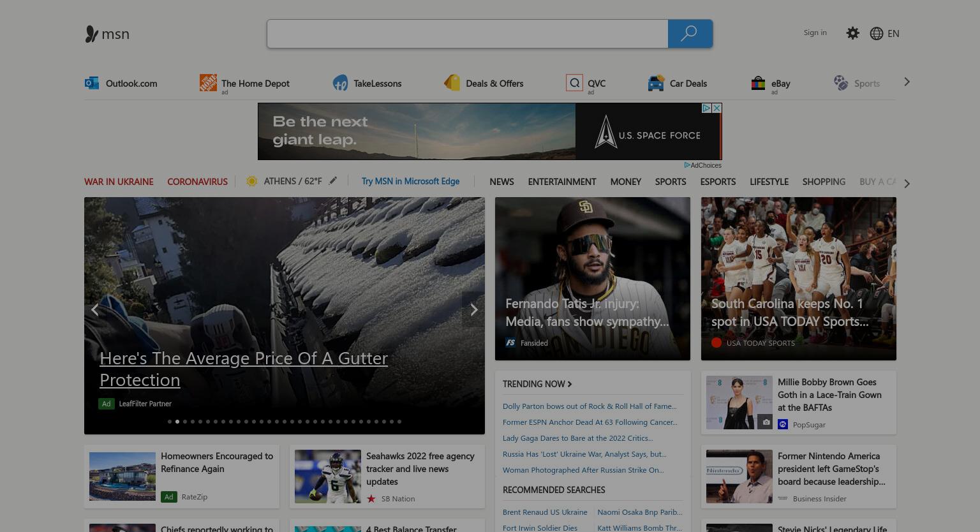This screenshot has width=980, height=532.
Task: Open WAR IN UKRAINE link
Action: [x=119, y=181]
